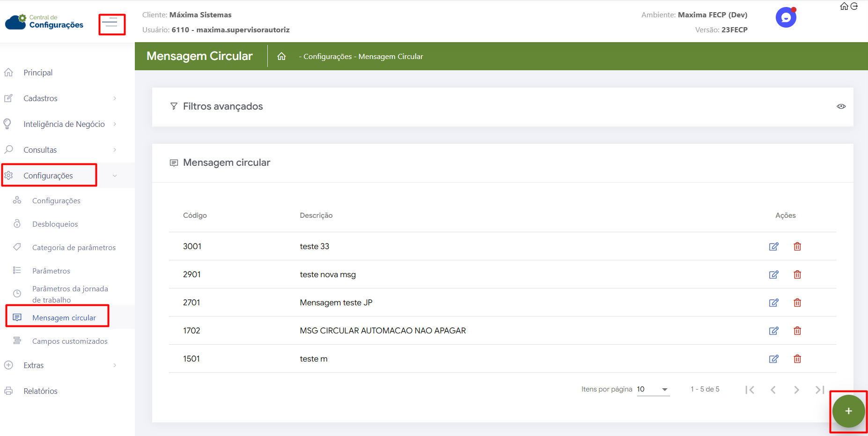Screen dimensions: 868x436
Task: Delete message 1501 teste m
Action: coord(797,359)
